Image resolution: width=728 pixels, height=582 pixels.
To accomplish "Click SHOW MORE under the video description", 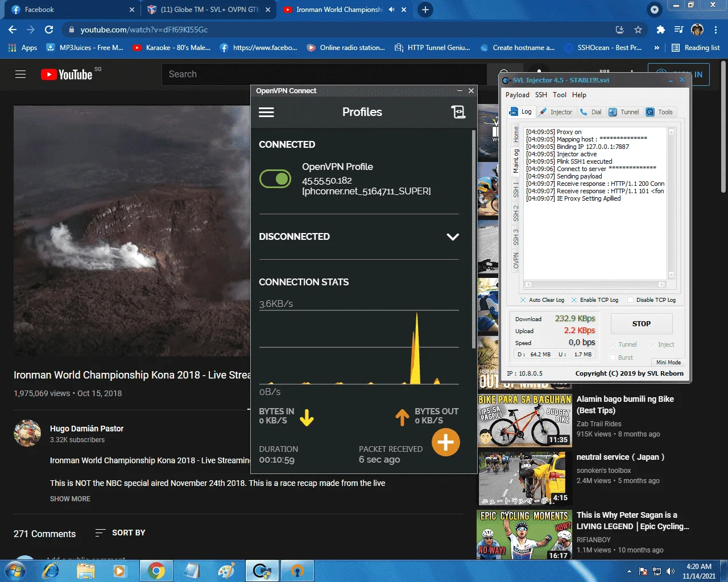I will pyautogui.click(x=70, y=498).
